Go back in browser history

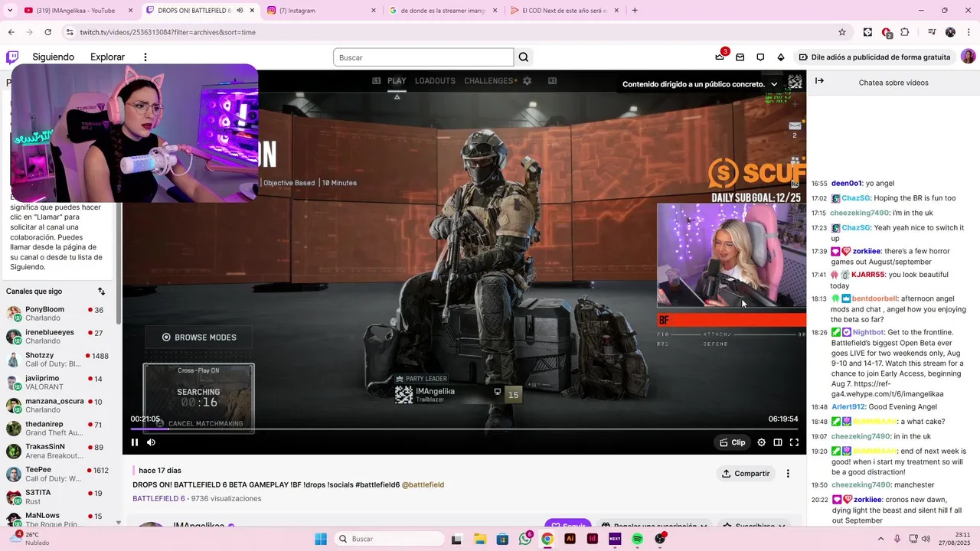point(11,32)
